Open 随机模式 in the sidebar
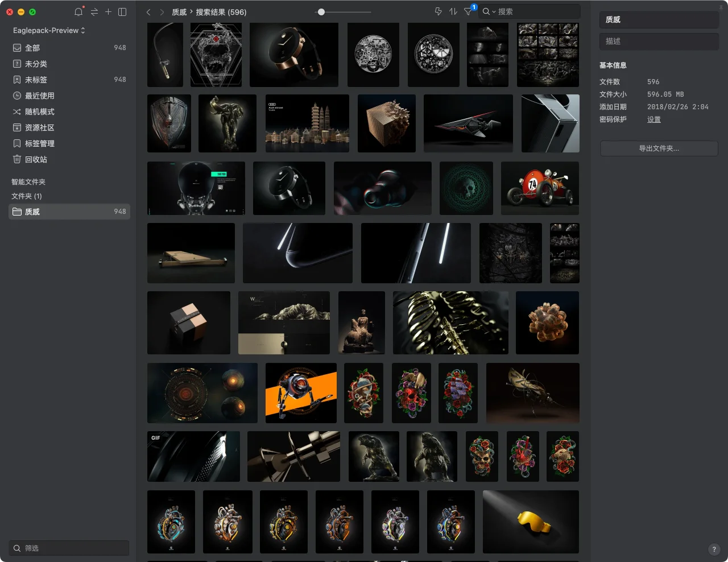 [x=69, y=111]
